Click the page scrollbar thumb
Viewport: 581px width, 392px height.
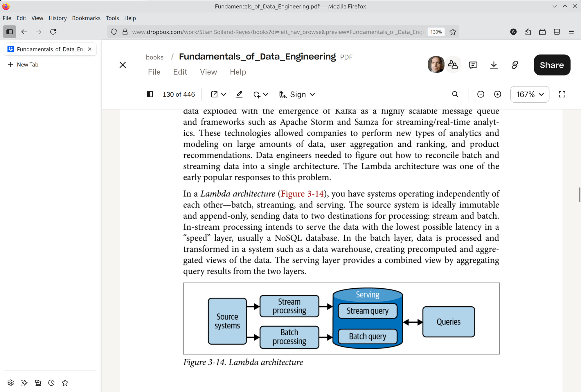pos(579,195)
